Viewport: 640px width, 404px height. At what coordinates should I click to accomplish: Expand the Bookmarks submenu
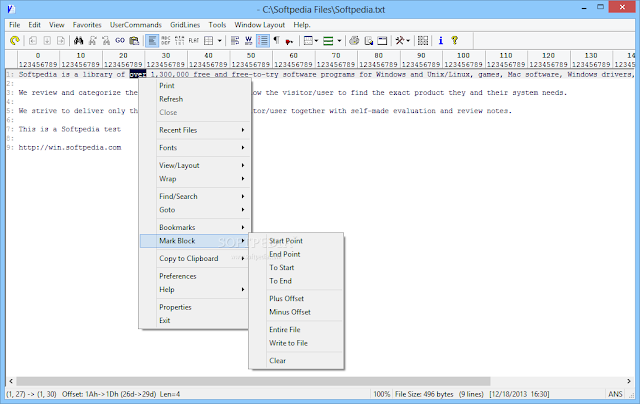click(x=194, y=227)
